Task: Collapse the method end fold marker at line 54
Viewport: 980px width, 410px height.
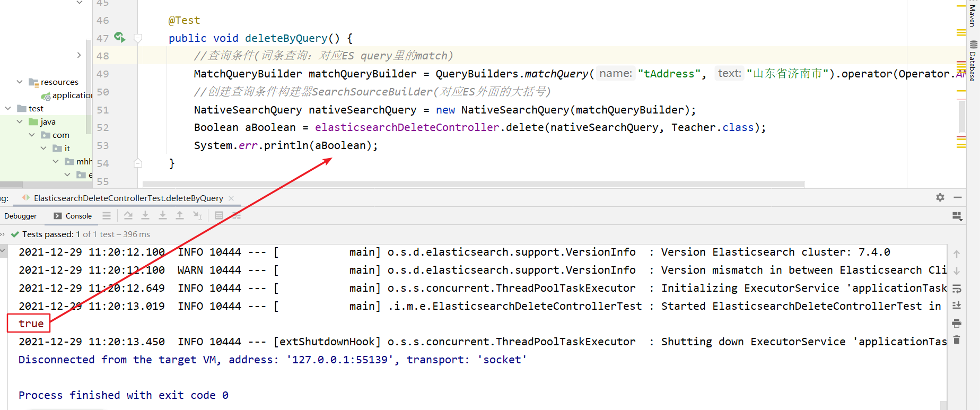Action: click(138, 163)
